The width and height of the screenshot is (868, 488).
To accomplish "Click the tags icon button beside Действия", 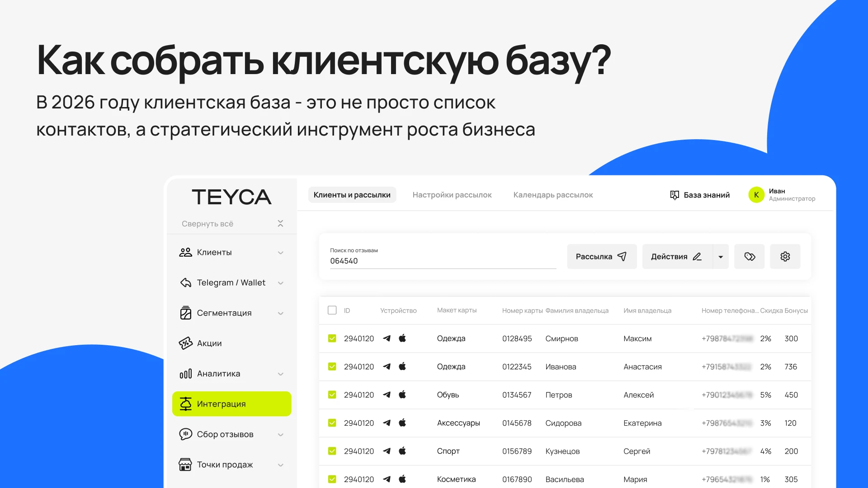I will click(749, 257).
